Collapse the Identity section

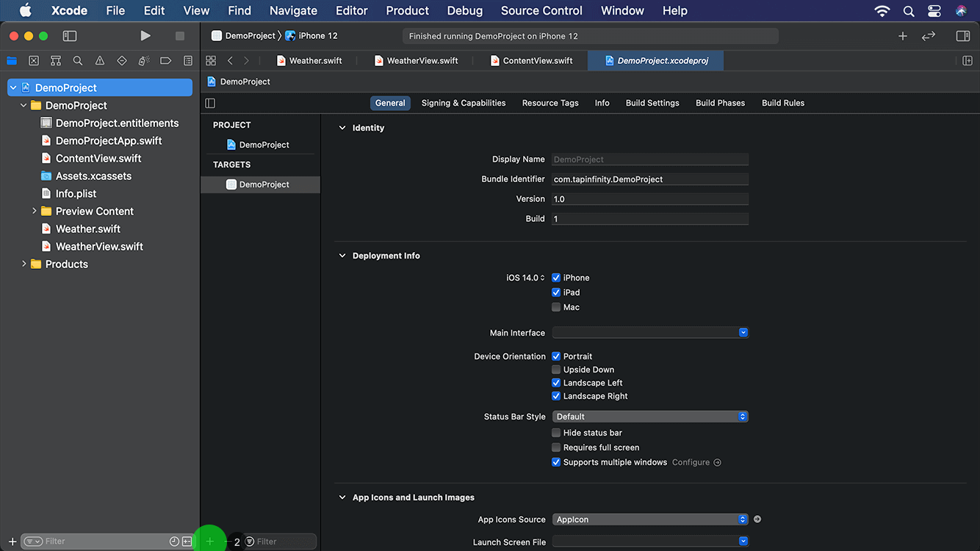coord(342,128)
